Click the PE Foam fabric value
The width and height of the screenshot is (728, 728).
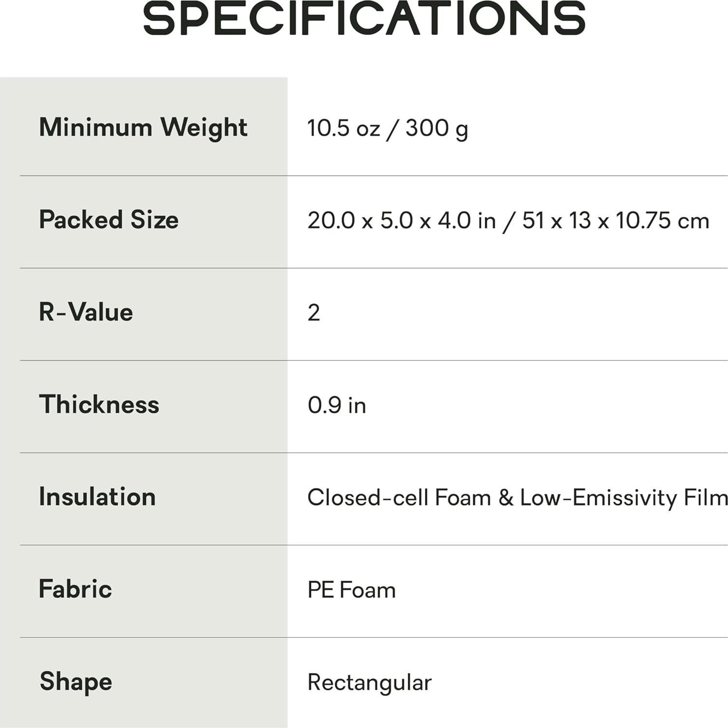click(x=351, y=590)
